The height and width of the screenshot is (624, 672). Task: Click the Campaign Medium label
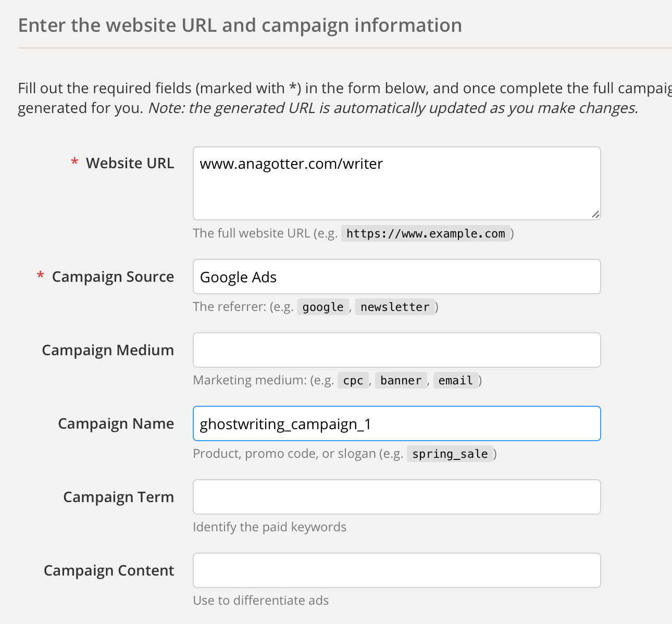coord(108,350)
